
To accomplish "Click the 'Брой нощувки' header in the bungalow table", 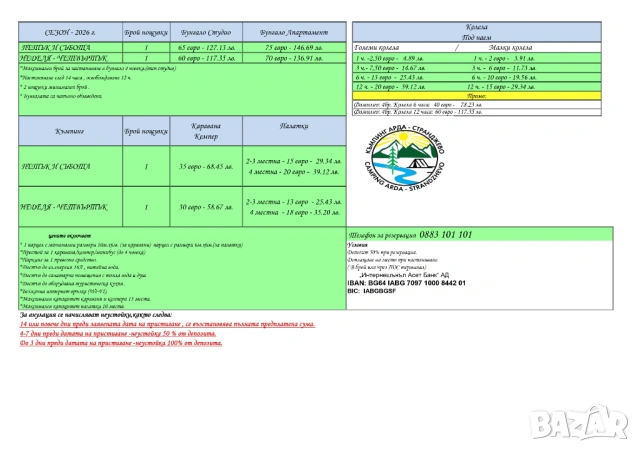I will [146, 32].
